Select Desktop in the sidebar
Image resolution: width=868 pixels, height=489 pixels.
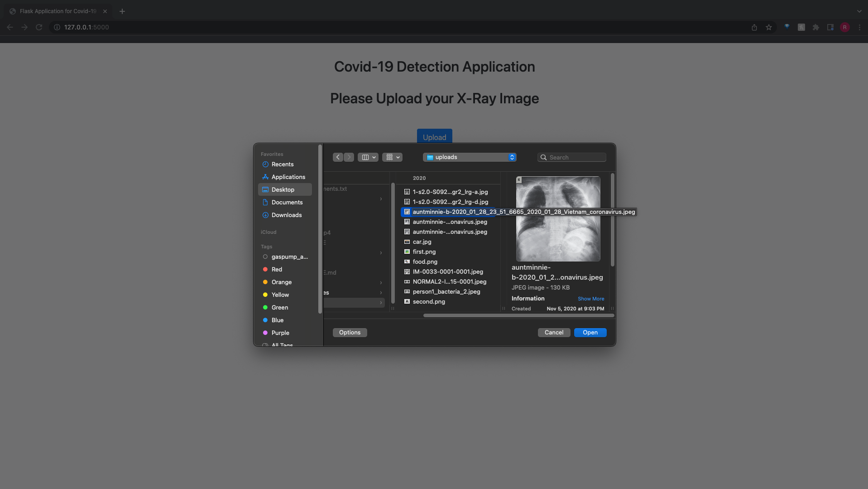[285, 190]
